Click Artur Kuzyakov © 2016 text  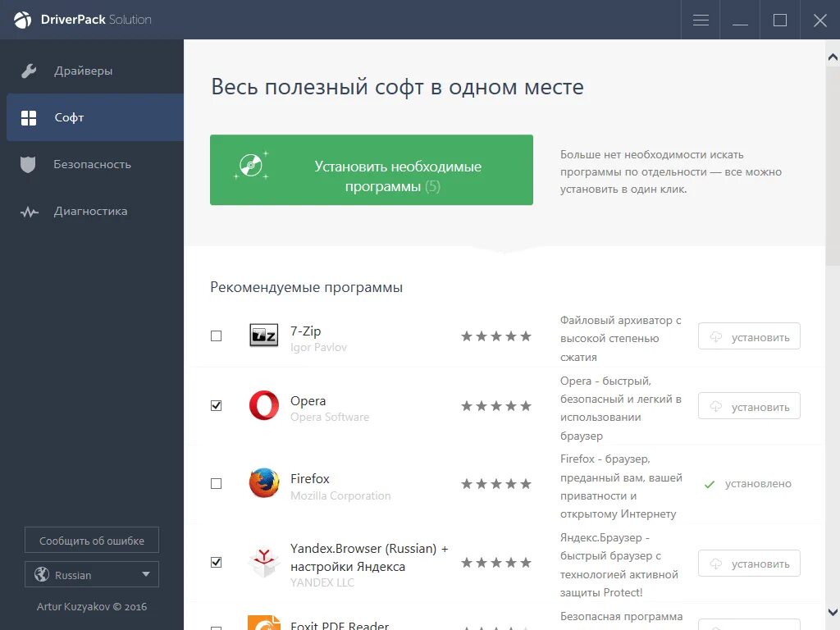click(92, 607)
